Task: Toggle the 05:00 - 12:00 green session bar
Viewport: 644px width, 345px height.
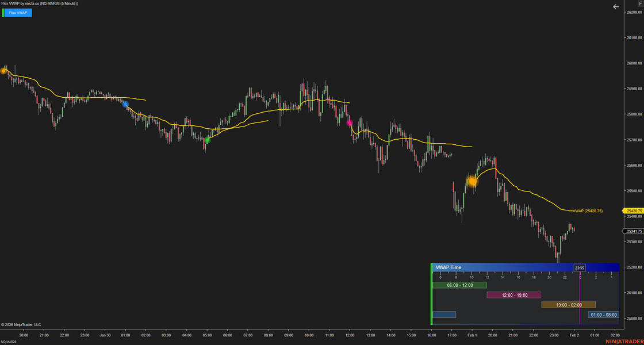Action: click(459, 285)
